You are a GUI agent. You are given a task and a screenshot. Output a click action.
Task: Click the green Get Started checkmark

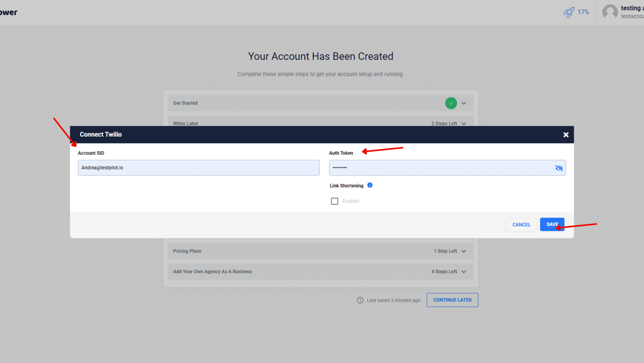451,103
